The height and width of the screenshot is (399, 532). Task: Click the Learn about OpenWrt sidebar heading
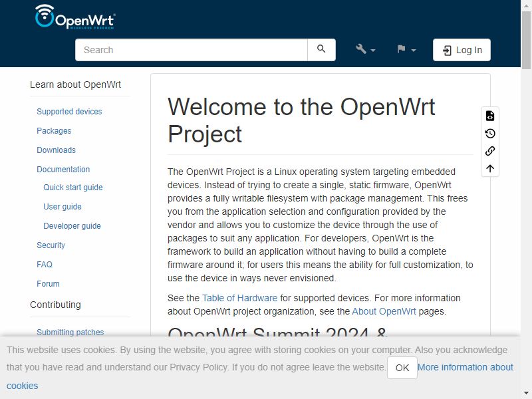point(75,85)
